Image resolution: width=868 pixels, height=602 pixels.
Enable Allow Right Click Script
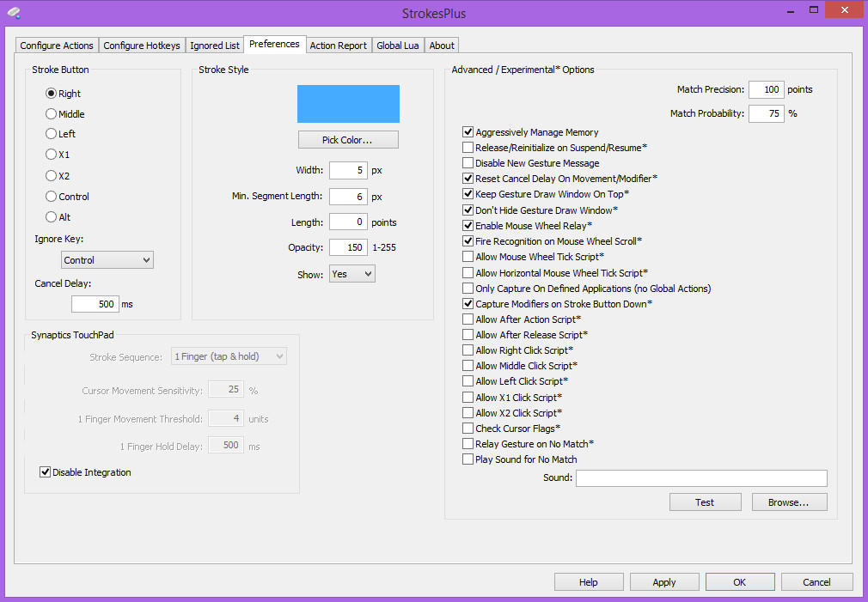[x=468, y=350]
